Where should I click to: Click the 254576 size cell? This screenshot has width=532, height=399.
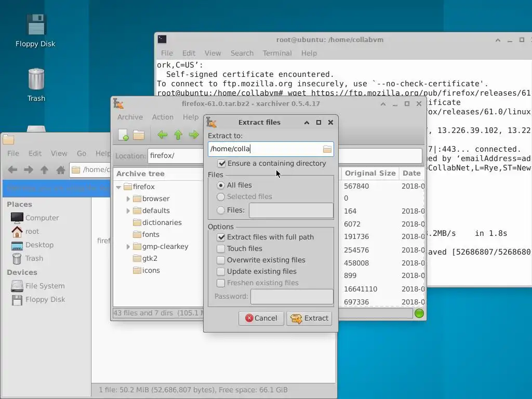[356, 250]
